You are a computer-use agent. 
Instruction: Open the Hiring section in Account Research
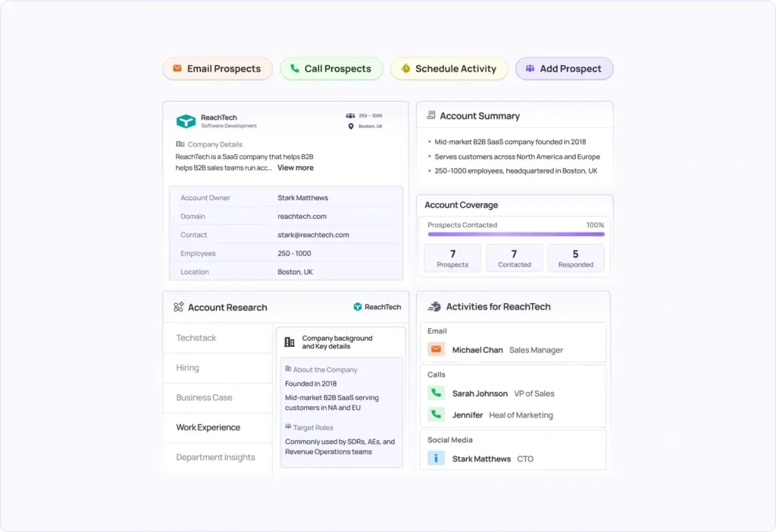pyautogui.click(x=186, y=368)
